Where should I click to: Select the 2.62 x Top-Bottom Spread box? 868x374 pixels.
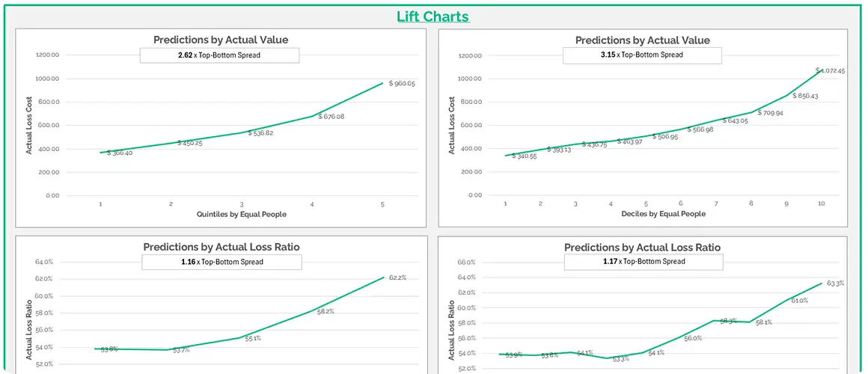click(x=219, y=55)
